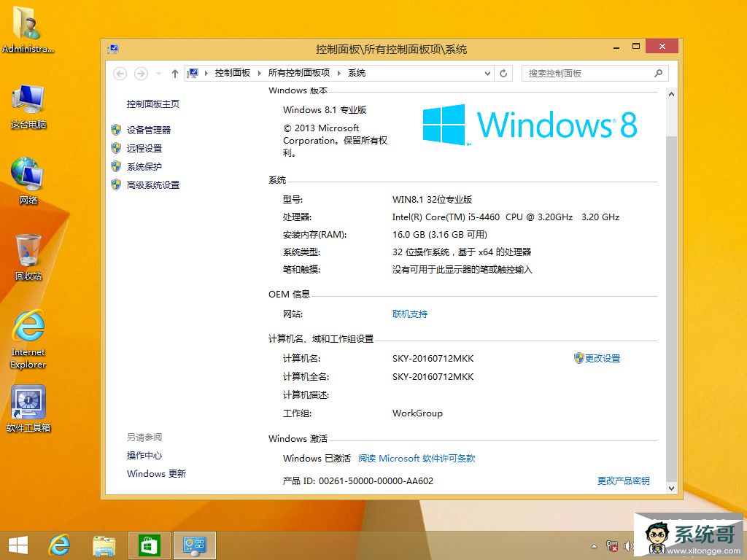Screen dimensions: 747x560
Task: Select 系统 in the address breadcrumb
Action: coord(357,73)
